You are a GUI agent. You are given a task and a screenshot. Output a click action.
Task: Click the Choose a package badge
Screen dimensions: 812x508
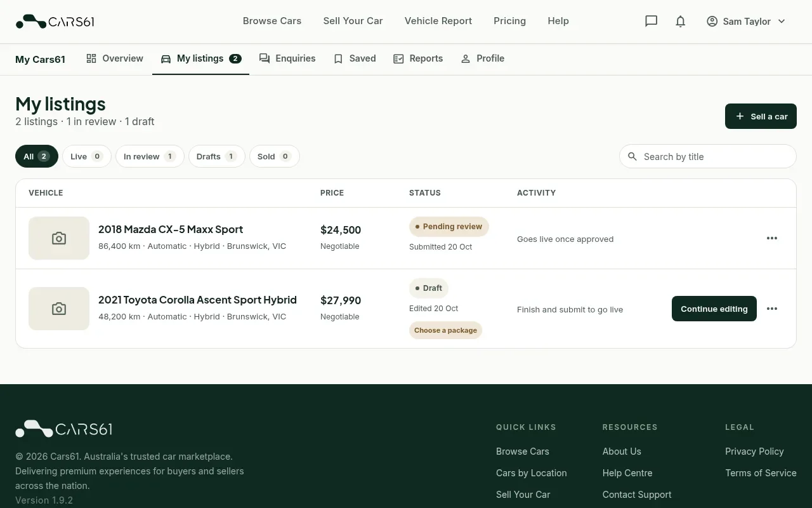tap(445, 330)
